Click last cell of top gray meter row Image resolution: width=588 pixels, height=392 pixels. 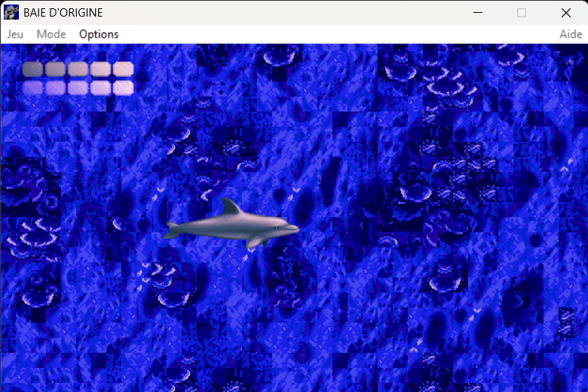[123, 69]
